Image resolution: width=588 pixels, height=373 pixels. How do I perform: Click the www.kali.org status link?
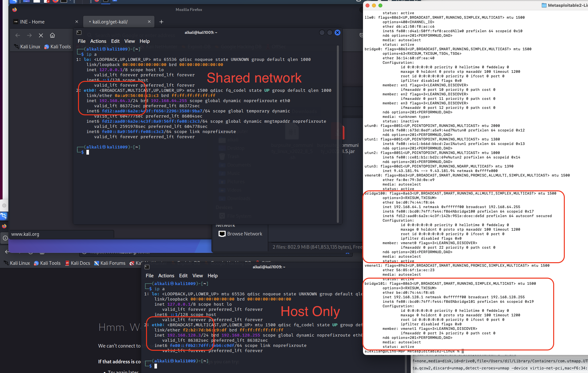coord(25,234)
